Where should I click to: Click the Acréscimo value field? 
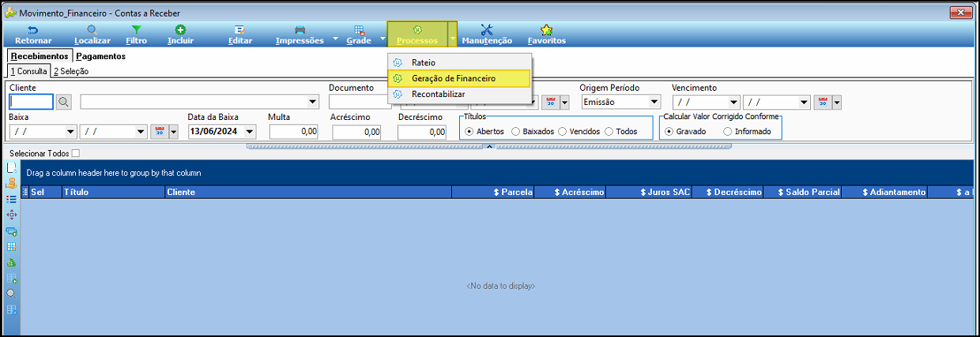[356, 132]
